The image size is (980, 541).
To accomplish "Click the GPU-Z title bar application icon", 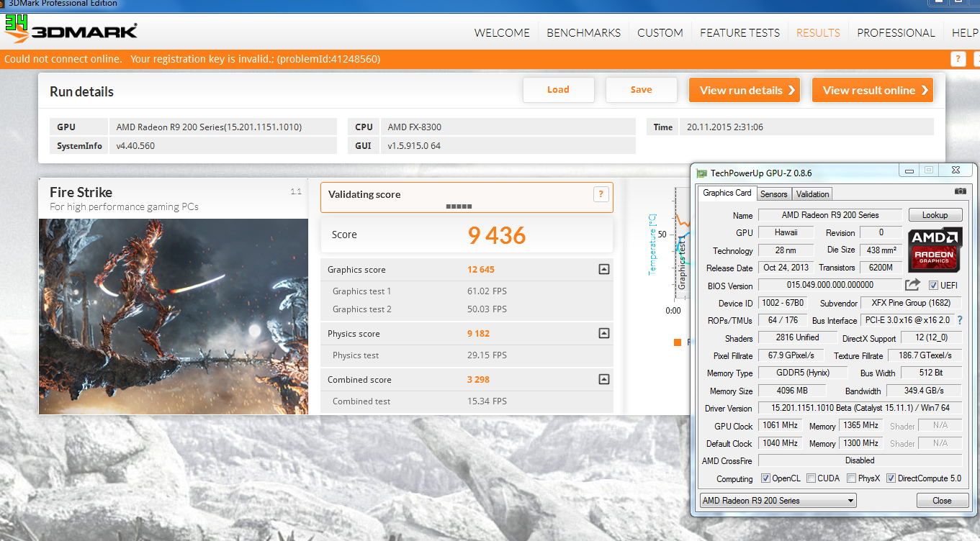I will 702,173.
